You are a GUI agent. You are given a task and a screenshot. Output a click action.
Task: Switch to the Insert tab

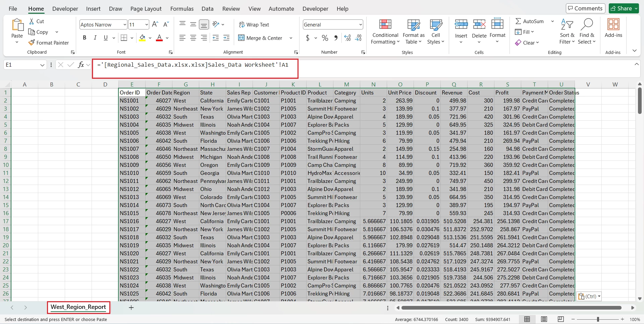(x=93, y=9)
